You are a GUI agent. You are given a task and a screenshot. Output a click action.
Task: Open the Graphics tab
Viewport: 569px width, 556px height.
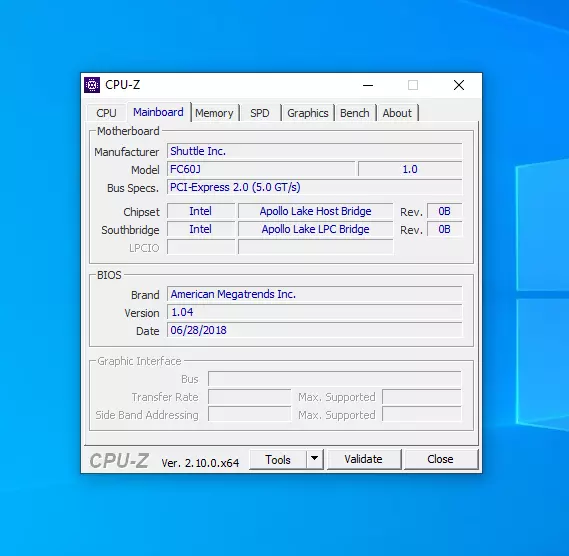tap(308, 113)
